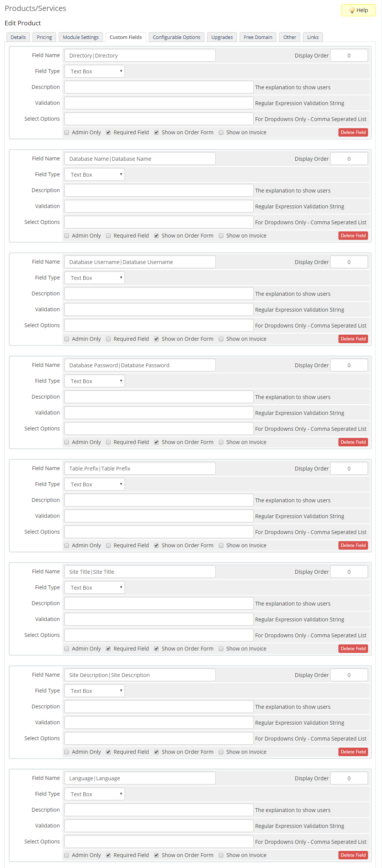Delete the Table Prefix field

click(x=353, y=545)
